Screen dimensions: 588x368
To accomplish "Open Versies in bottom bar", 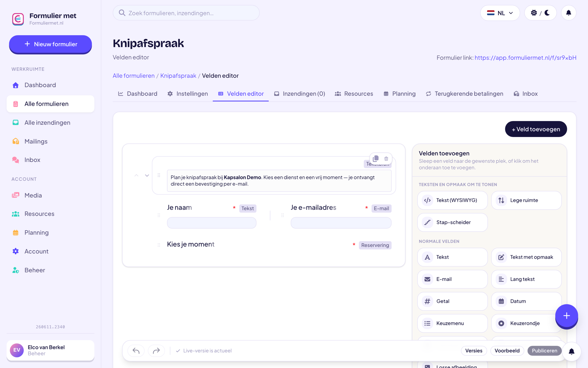I will tap(474, 351).
